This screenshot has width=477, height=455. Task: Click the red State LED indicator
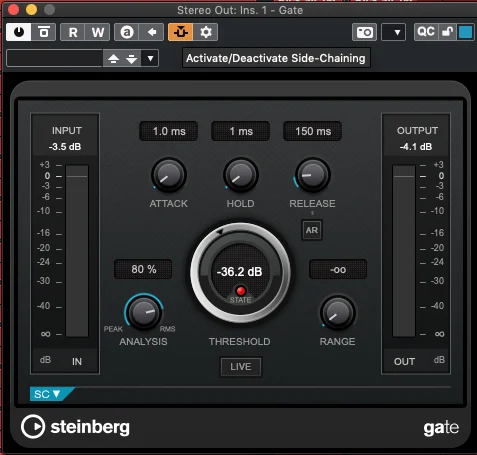click(x=241, y=290)
